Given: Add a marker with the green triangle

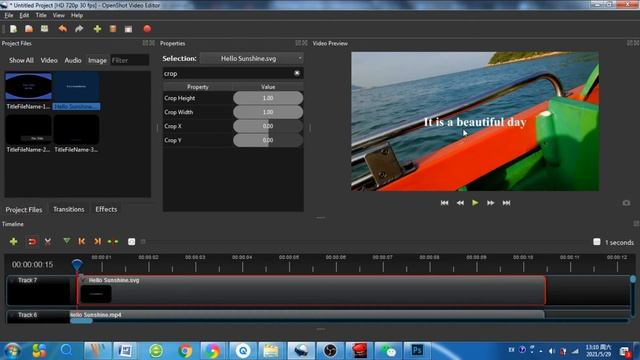Looking at the screenshot, I should tap(67, 242).
